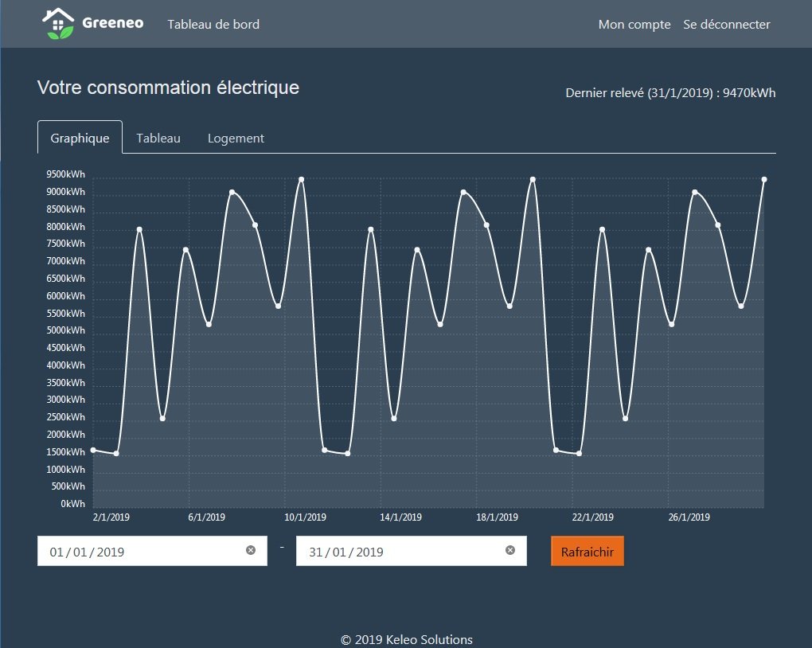
Task: Click the 18/1/2019 x-axis label
Action: point(497,517)
